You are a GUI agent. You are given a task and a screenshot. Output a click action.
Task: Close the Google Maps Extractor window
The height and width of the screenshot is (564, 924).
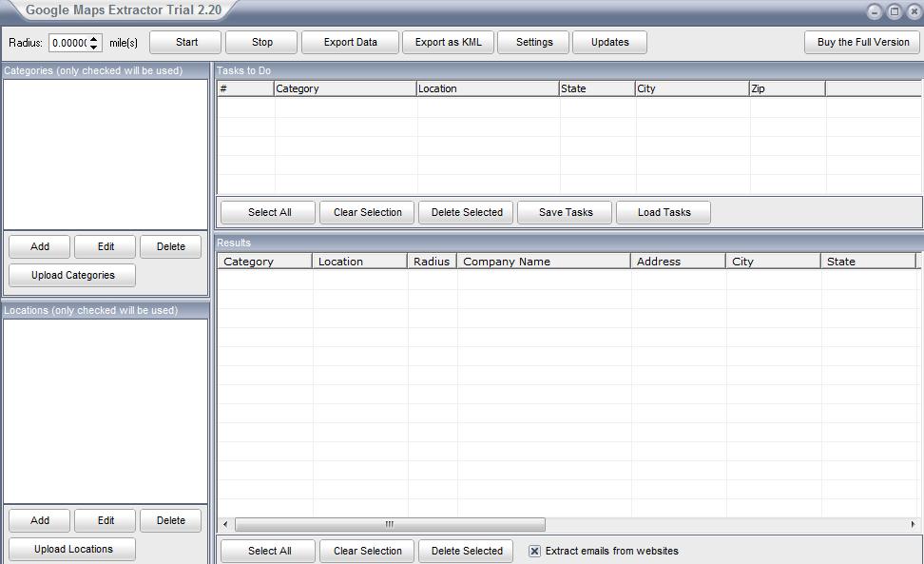[914, 11]
